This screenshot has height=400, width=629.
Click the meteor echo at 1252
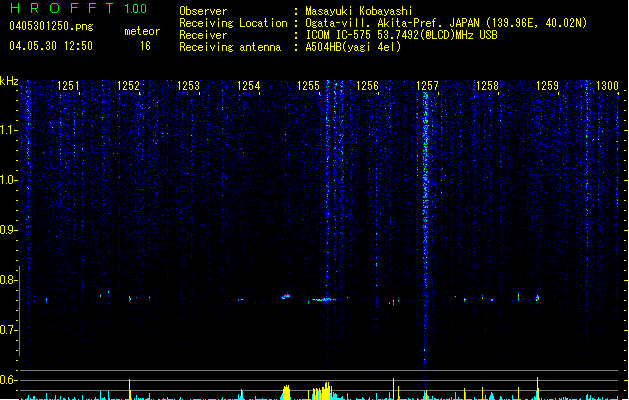[x=130, y=298]
